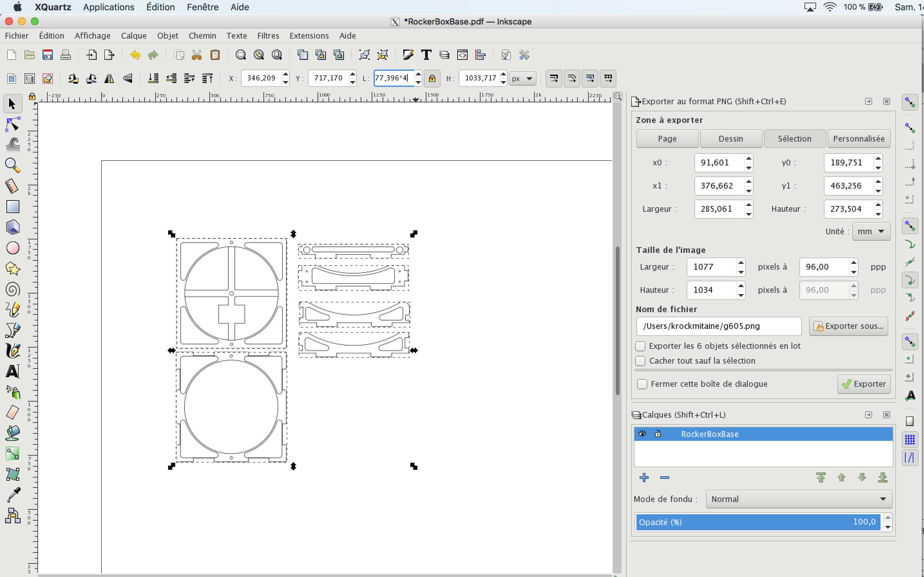Viewport: 924px width, 577px height.
Task: Open the Filtres menu
Action: (268, 35)
